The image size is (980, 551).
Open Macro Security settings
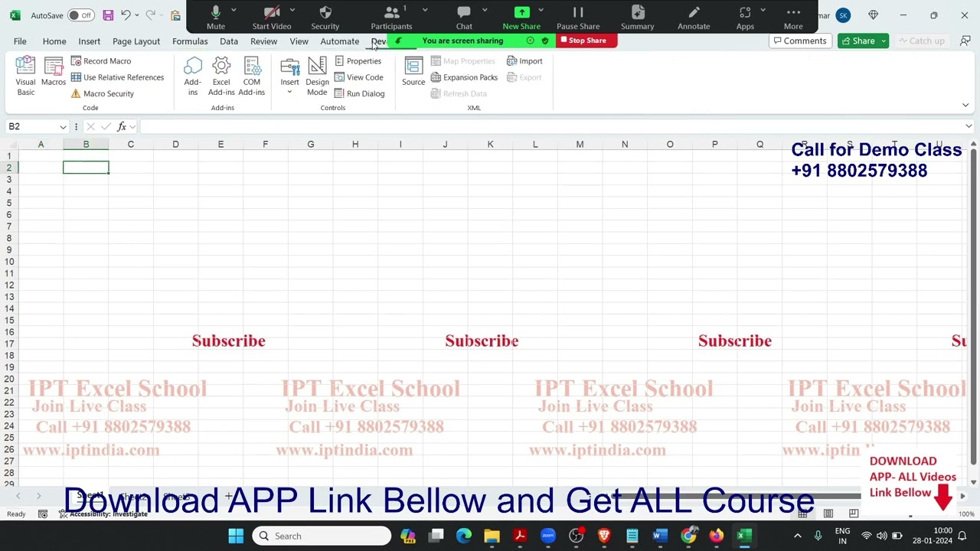[102, 93]
